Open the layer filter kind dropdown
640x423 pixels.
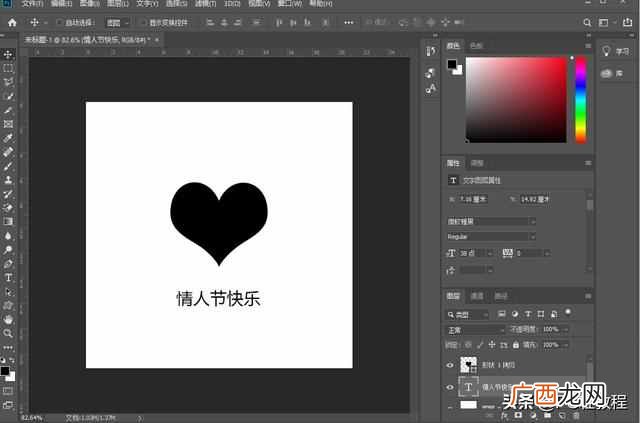pos(467,315)
